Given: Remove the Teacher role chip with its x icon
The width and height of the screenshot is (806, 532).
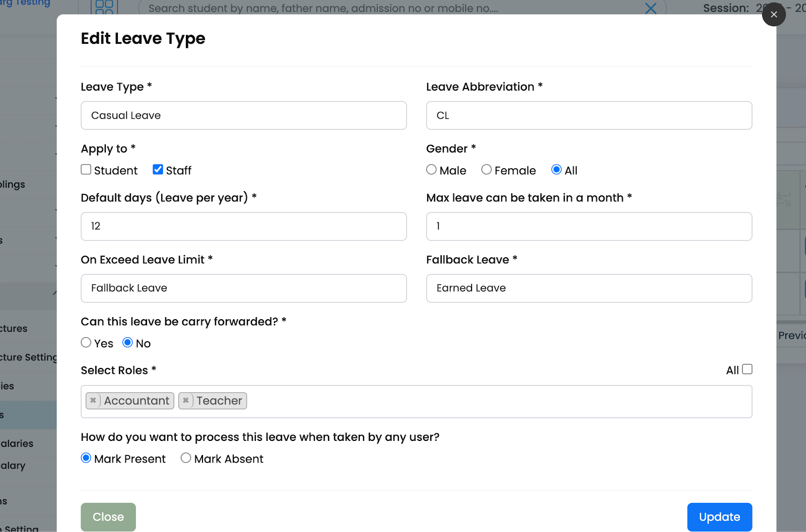Looking at the screenshot, I should point(185,401).
